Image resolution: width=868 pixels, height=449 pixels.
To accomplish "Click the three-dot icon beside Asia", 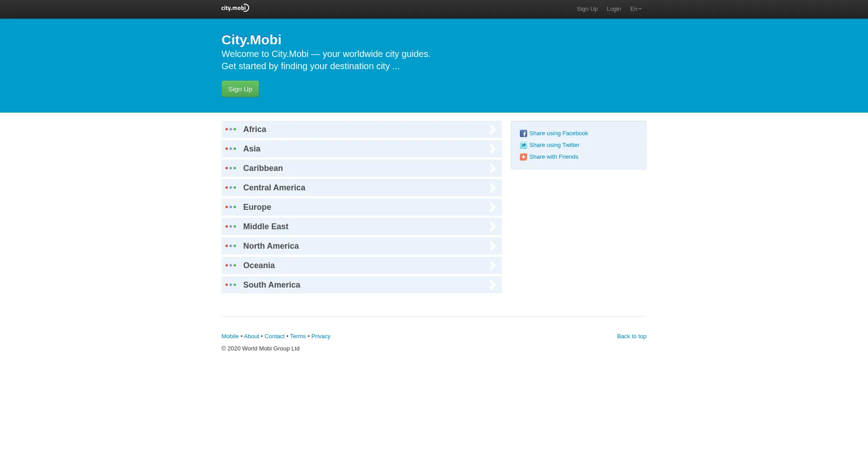I will point(231,149).
